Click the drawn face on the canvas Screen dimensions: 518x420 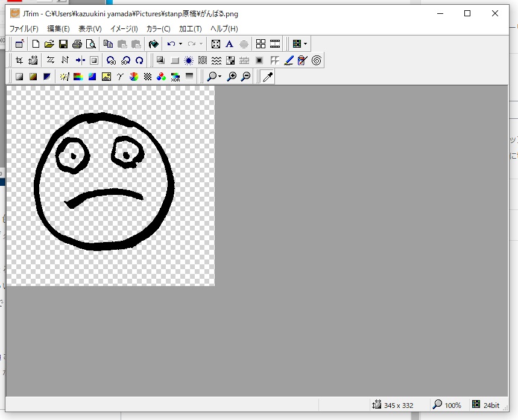tap(104, 181)
